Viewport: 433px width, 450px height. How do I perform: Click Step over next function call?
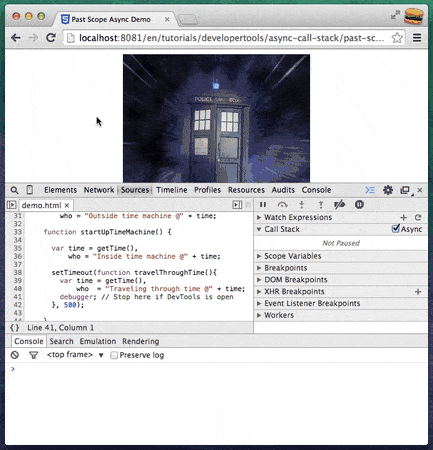tap(282, 205)
